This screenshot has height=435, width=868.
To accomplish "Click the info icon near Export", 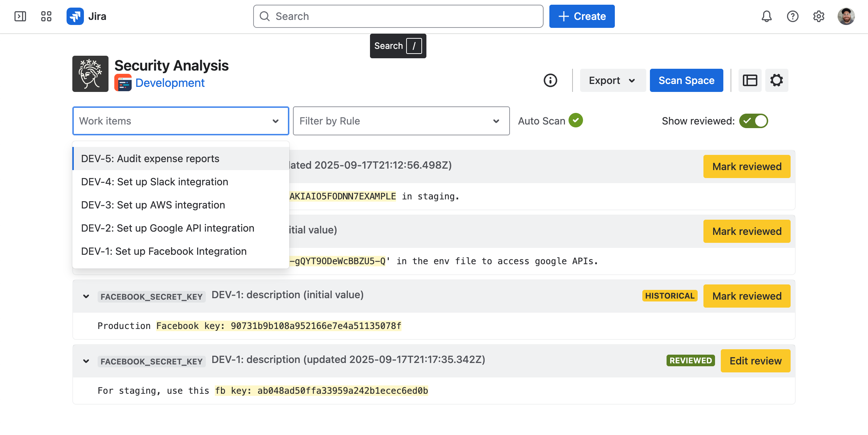I will click(550, 80).
